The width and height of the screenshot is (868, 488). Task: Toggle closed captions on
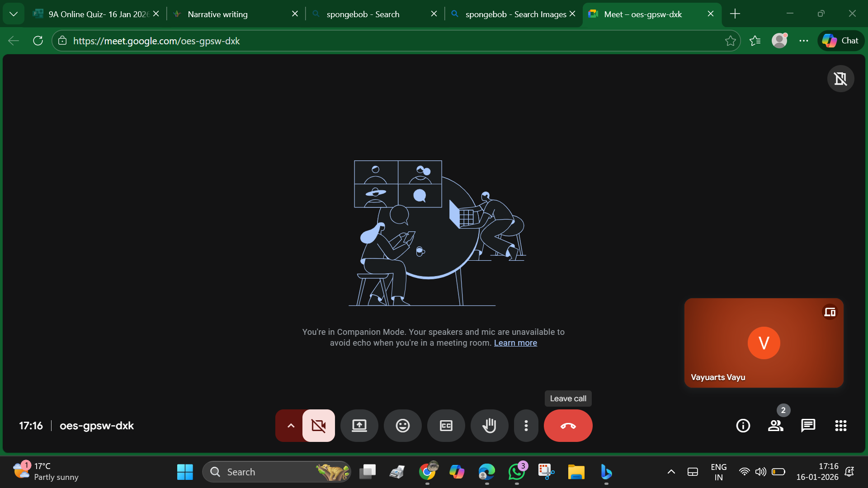click(x=446, y=426)
